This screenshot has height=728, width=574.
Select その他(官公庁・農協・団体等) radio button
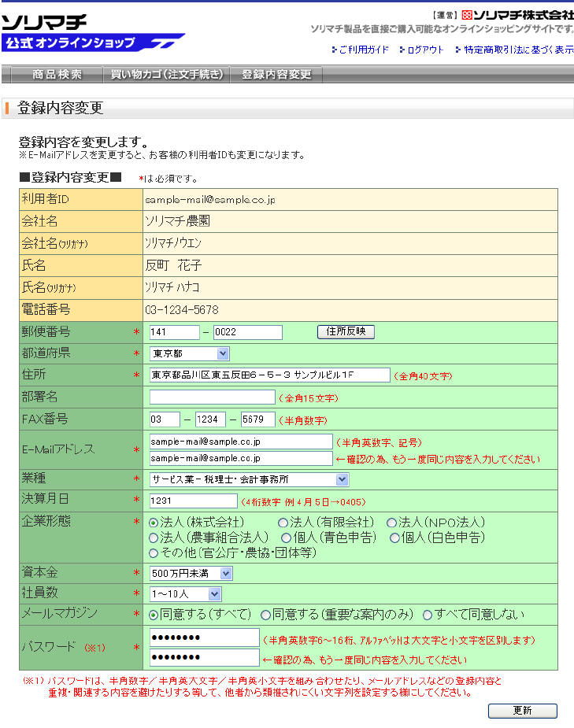tap(154, 553)
